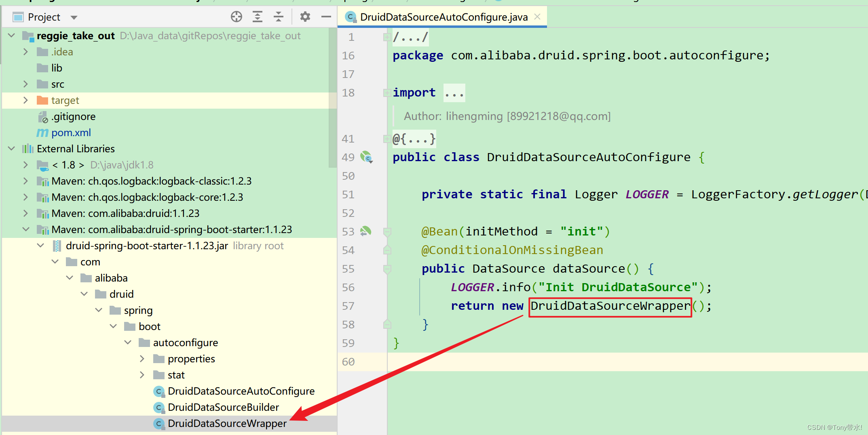The height and width of the screenshot is (435, 868).
Task: Click the pom.xml Maven icon
Action: coord(42,132)
